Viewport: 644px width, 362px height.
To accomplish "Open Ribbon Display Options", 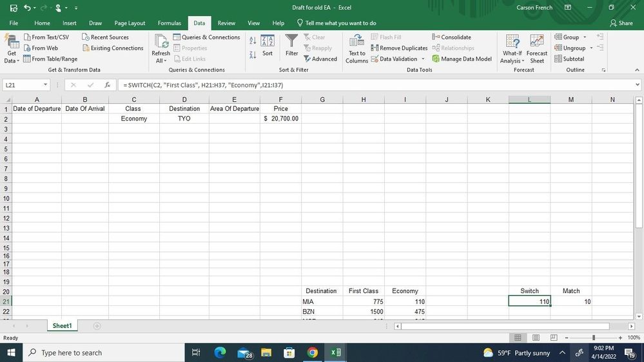I will tap(568, 7).
